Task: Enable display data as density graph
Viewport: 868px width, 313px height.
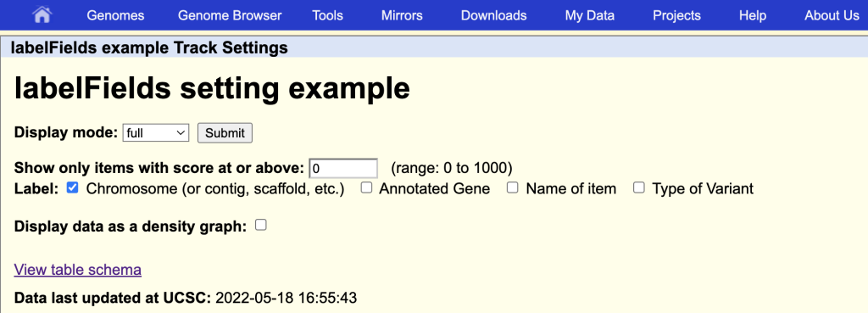Action: click(x=261, y=225)
